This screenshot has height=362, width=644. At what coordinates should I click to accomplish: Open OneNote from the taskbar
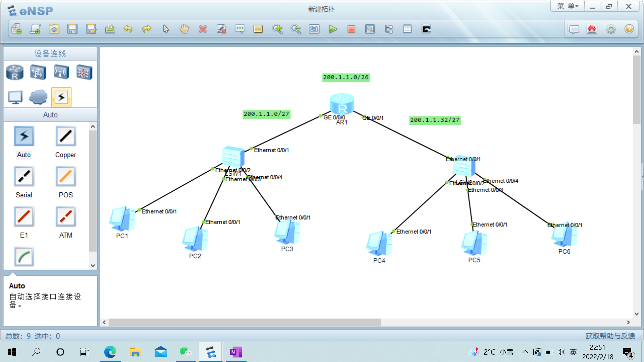236,352
